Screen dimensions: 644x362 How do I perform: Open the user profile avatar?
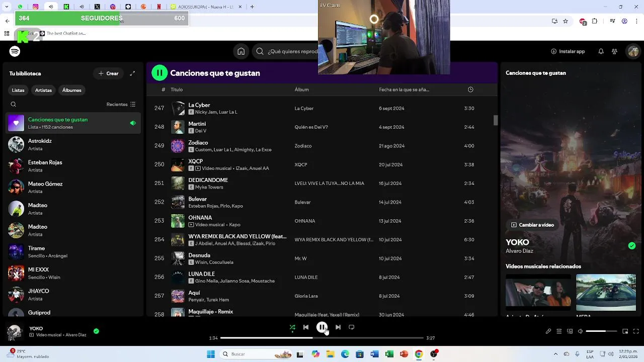pos(633,51)
